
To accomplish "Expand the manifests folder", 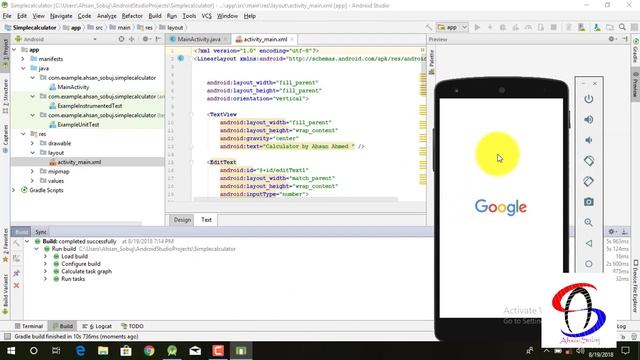I will (23, 59).
